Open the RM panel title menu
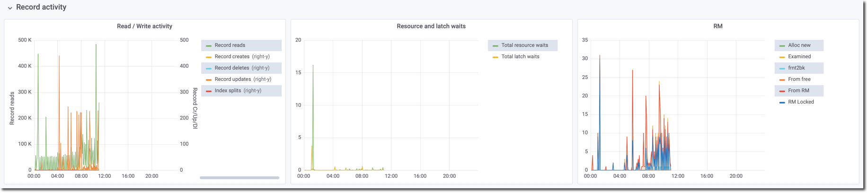The image size is (868, 193). [717, 26]
